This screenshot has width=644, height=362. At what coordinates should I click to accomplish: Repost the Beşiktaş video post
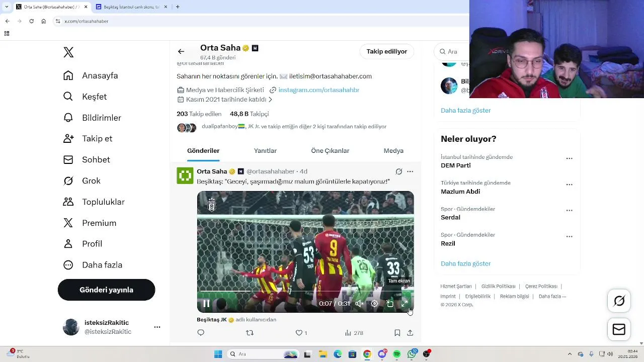click(250, 333)
